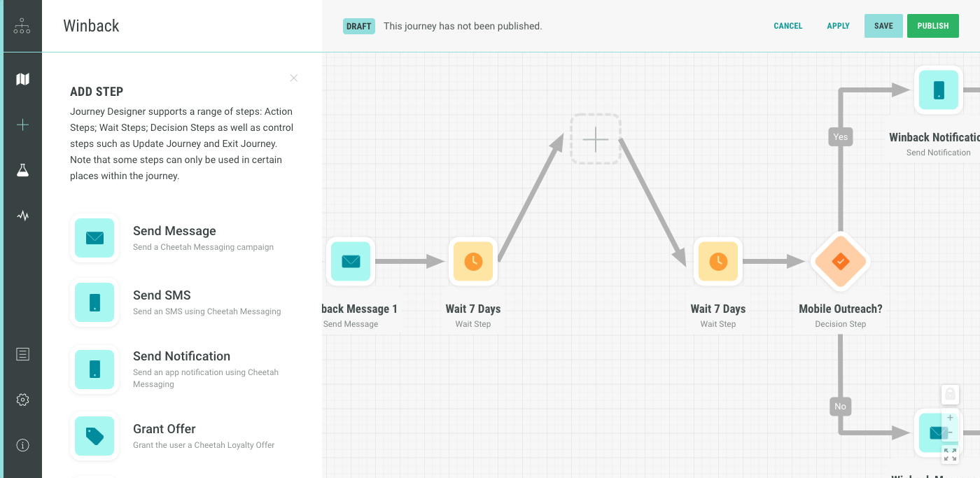Zoom in on the journey canvas
980x478 pixels.
click(x=950, y=418)
